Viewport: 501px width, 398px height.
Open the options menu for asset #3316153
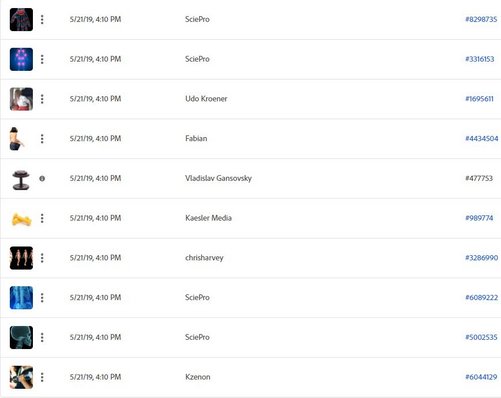pos(42,59)
